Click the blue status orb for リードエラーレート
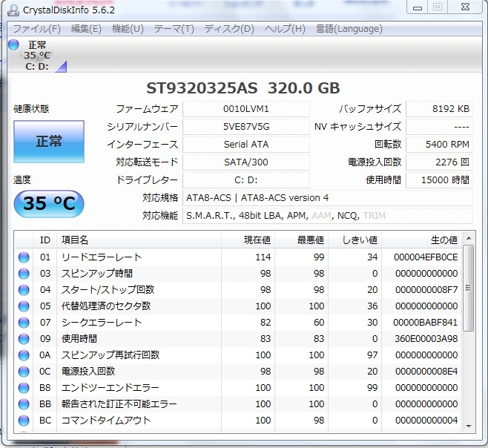This screenshot has width=488, height=448. coord(24,257)
